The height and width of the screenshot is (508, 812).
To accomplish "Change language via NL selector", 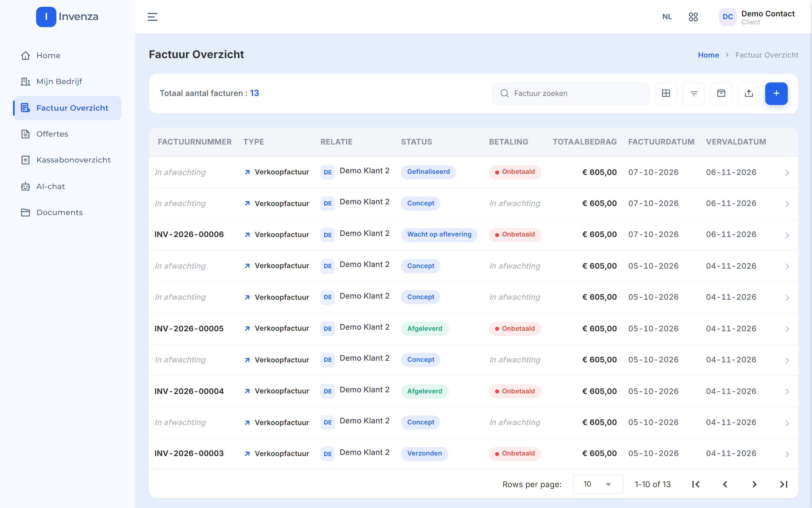I will click(x=667, y=17).
